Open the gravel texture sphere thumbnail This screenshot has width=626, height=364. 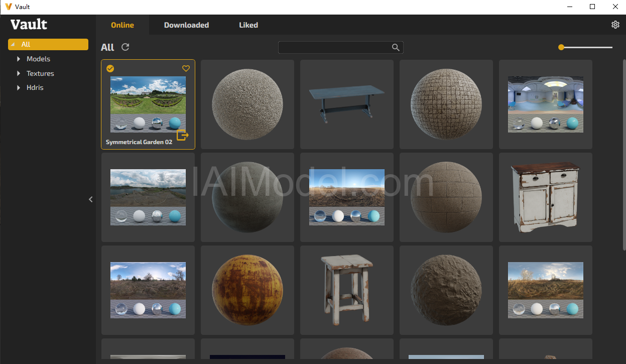point(247,104)
